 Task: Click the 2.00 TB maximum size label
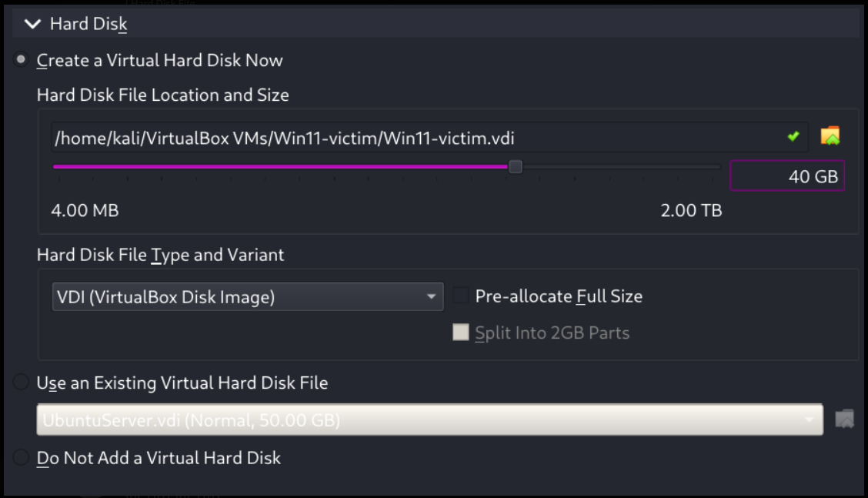coord(691,210)
